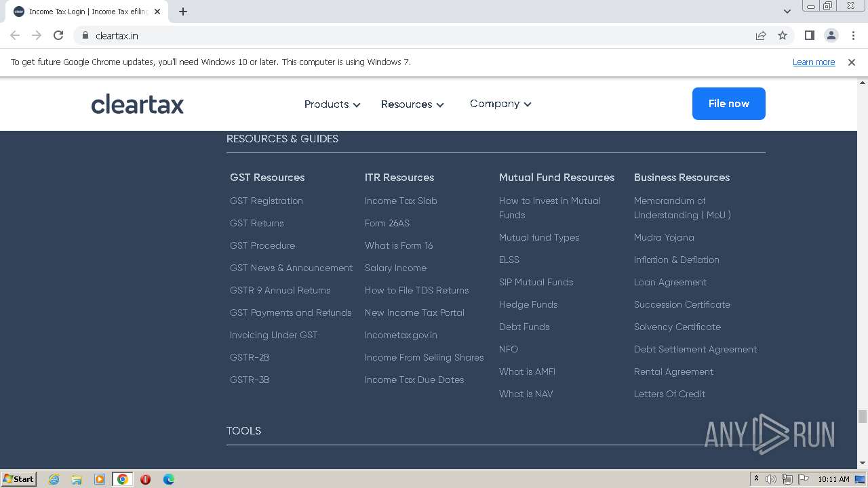Open the Opera taskbar icon
Screen dimensions: 868x488
tap(145, 479)
